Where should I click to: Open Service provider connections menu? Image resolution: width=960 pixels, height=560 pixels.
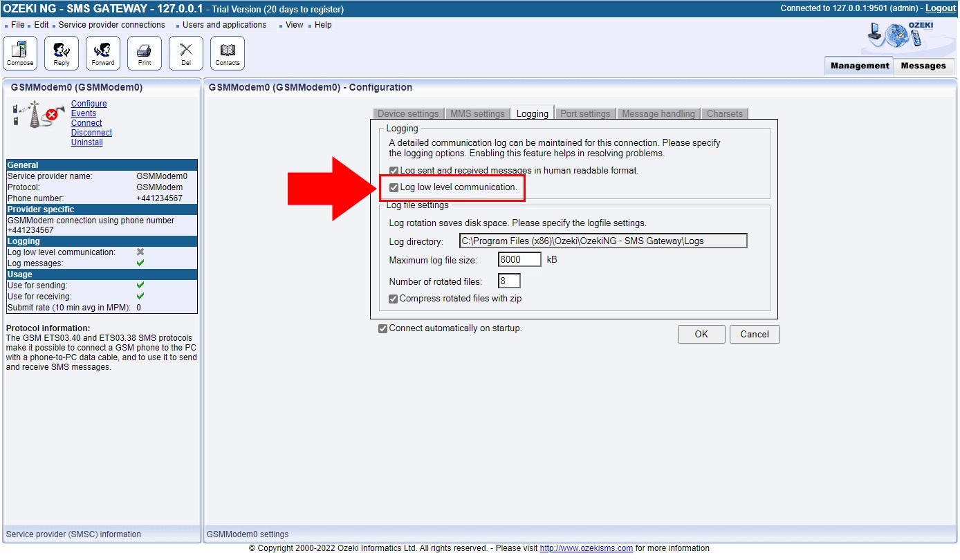pyautogui.click(x=111, y=25)
